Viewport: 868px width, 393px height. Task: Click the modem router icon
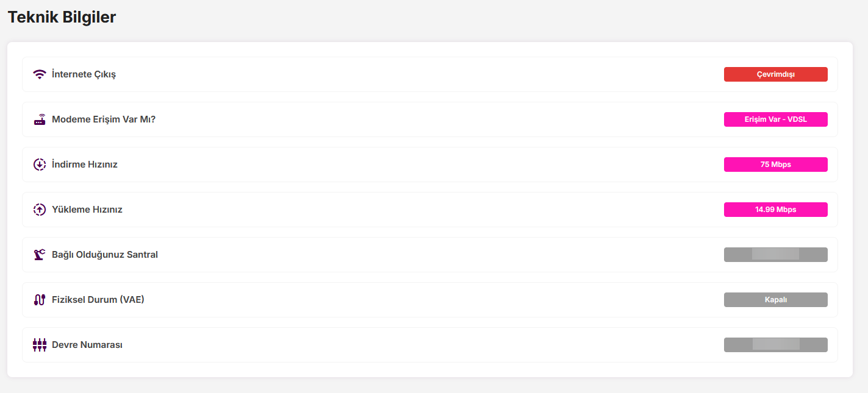tap(40, 119)
